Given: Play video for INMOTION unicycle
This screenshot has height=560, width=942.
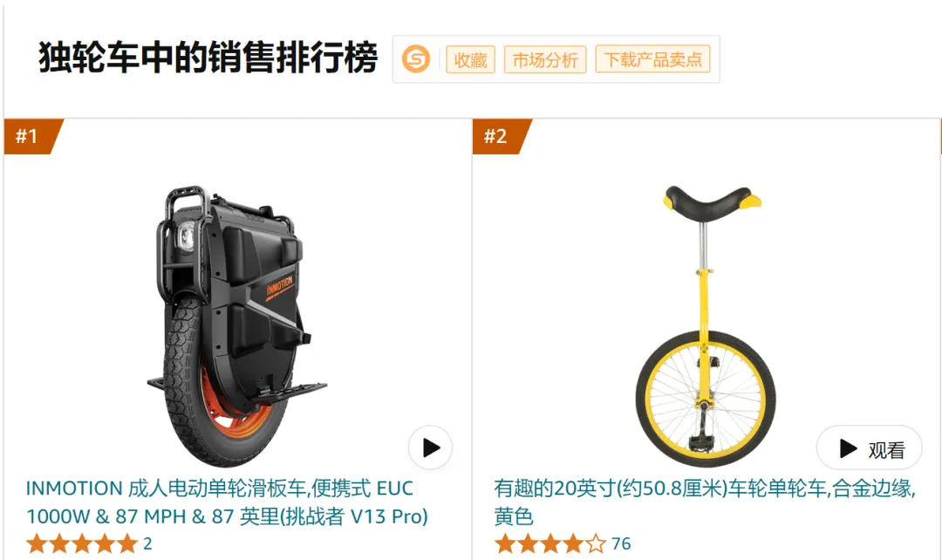Looking at the screenshot, I should click(x=430, y=447).
